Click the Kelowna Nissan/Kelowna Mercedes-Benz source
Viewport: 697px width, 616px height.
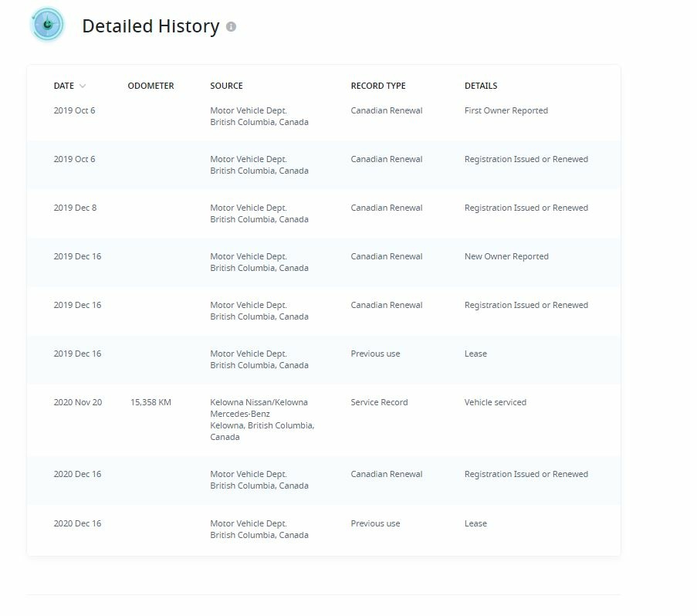[262, 420]
